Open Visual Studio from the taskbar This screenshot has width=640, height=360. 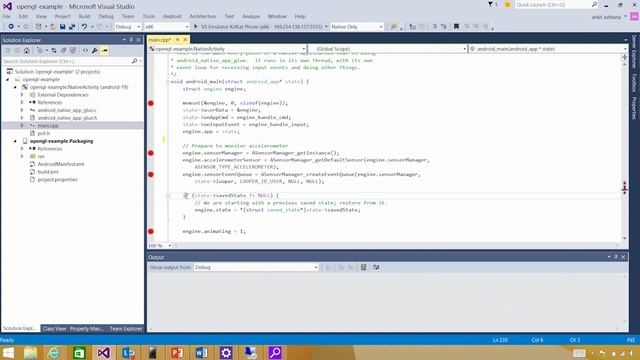click(103, 353)
